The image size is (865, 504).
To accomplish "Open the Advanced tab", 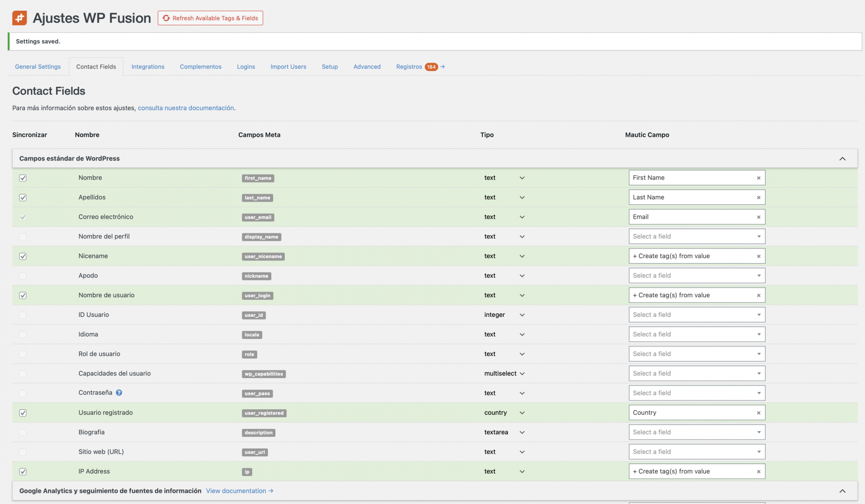I will click(367, 67).
